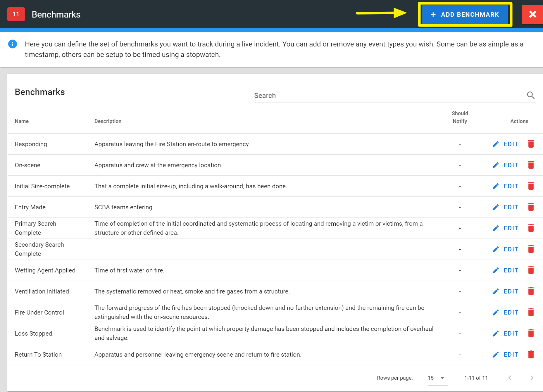The height and width of the screenshot is (392, 543).
Task: Click the search magnifier icon
Action: (x=530, y=95)
